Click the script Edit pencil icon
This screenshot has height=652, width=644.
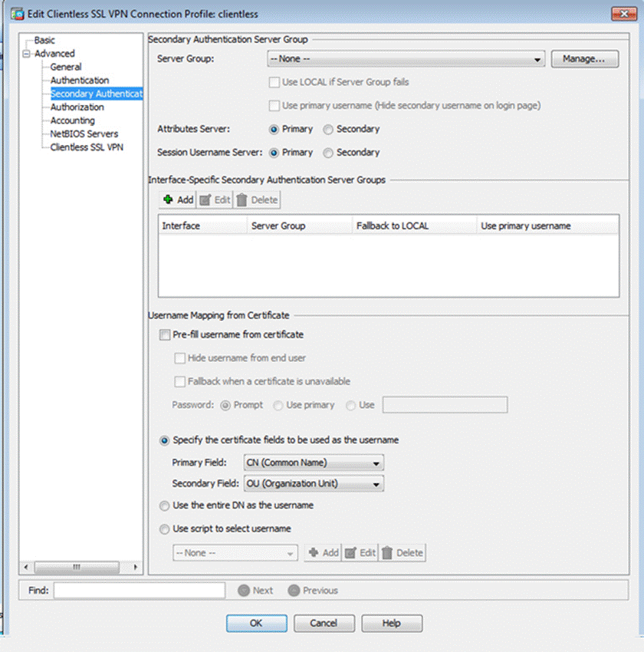[350, 552]
